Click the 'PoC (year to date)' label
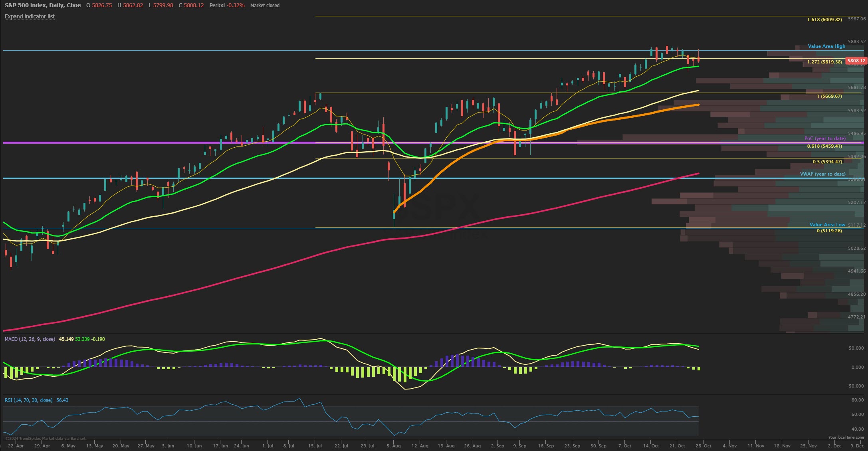 [x=825, y=138]
